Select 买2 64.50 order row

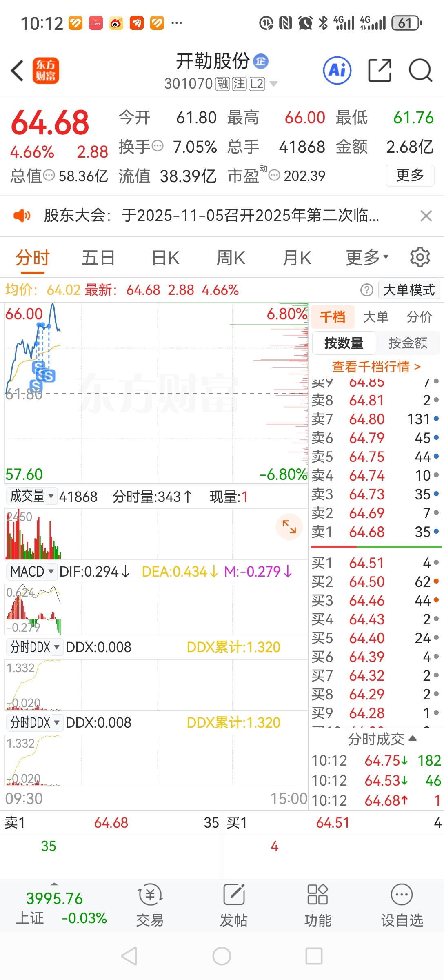tap(376, 581)
